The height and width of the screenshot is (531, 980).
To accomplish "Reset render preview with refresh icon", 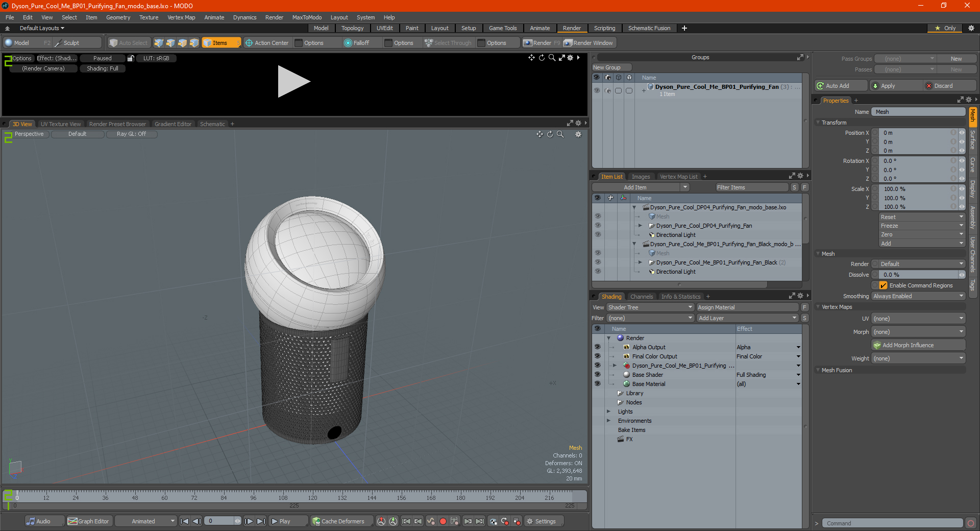I will tap(542, 58).
